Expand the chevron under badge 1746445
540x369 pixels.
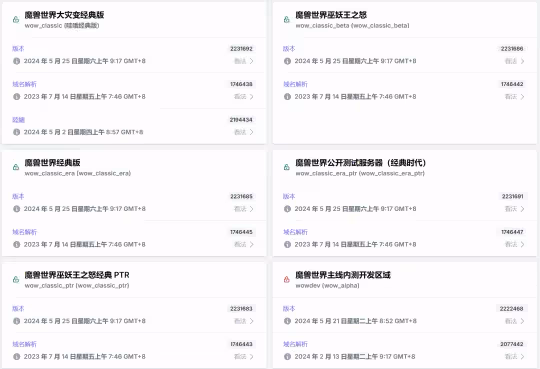click(252, 244)
